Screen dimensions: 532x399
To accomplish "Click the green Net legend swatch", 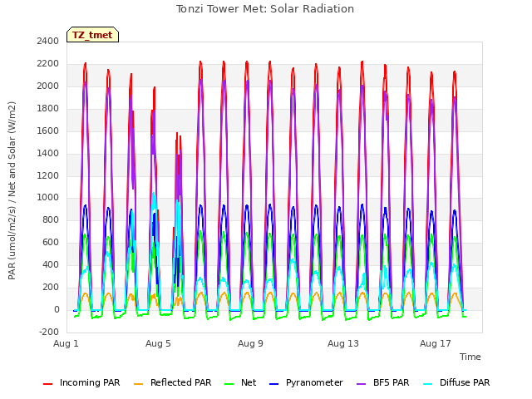I will coord(229,384).
